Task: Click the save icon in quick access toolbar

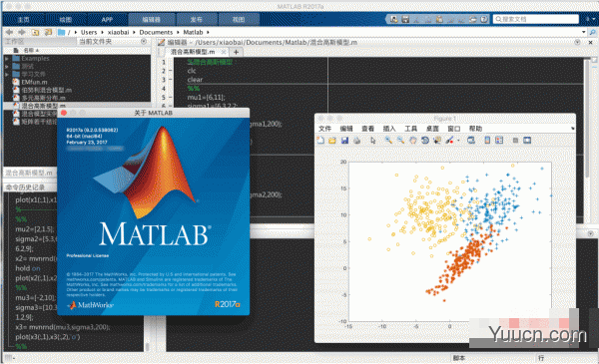Action: point(405,19)
